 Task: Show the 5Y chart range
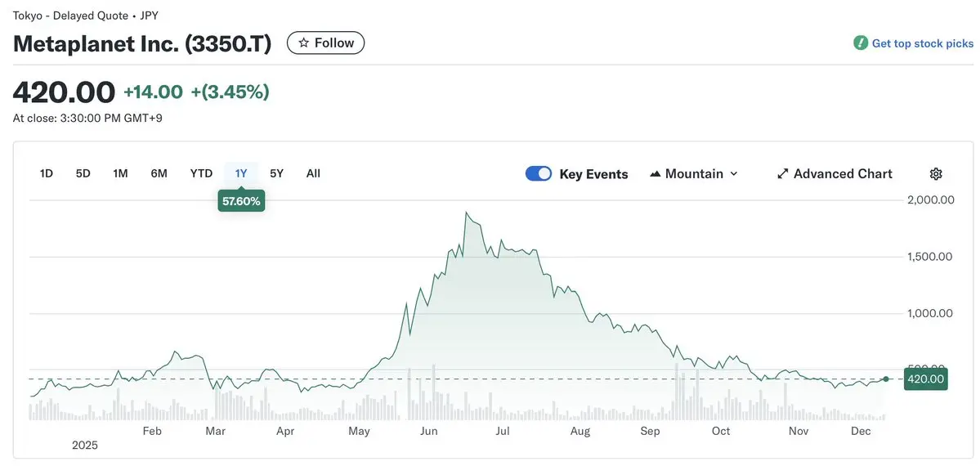coord(277,173)
